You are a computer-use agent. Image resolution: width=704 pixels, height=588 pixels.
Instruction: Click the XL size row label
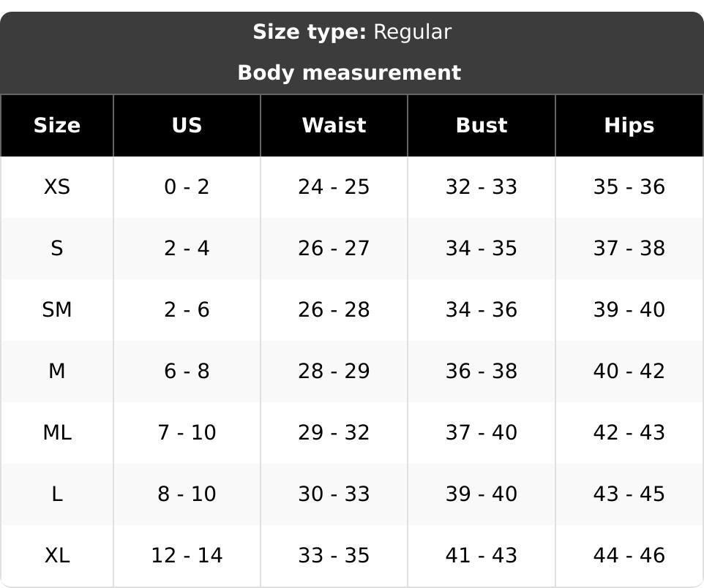coord(57,556)
